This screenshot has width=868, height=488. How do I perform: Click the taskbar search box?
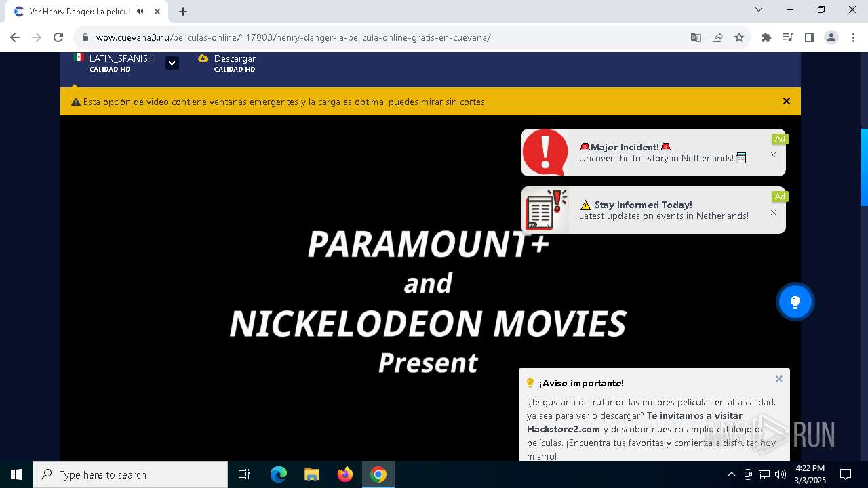130,474
